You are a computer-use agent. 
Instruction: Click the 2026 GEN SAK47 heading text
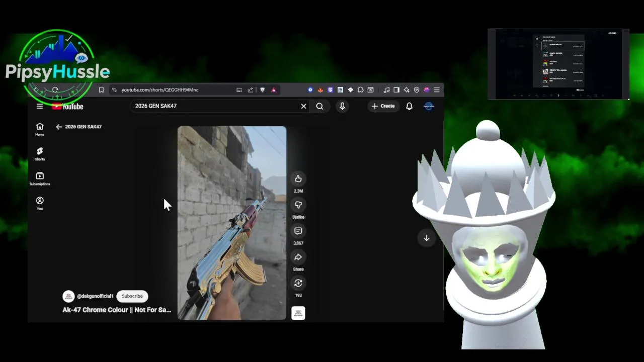click(x=84, y=127)
